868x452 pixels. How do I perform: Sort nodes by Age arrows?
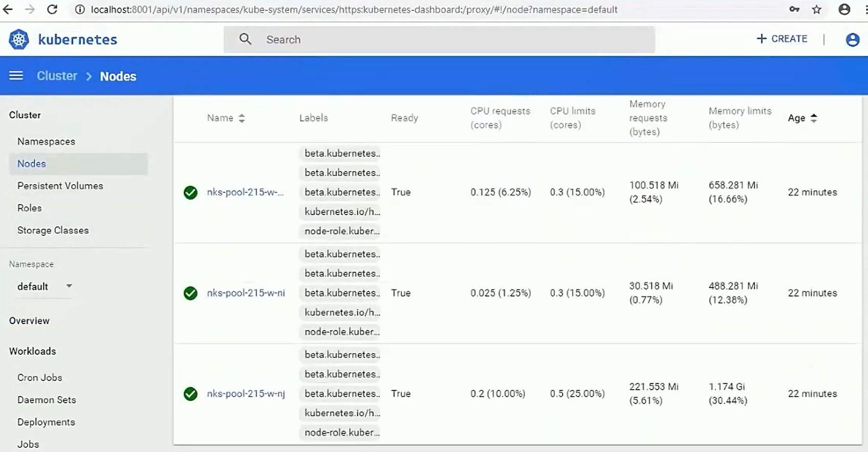click(x=814, y=118)
